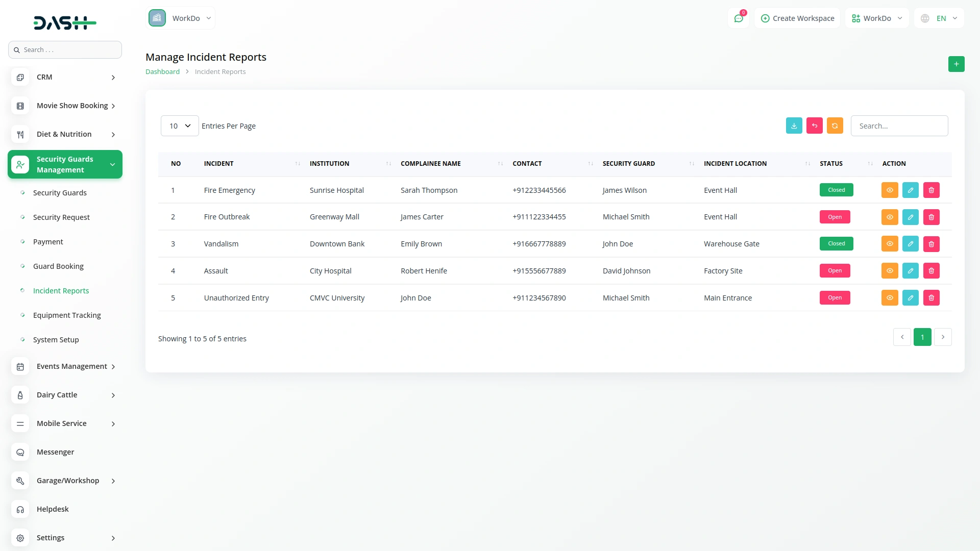Open the Guard Booking menu item
Screen dimensions: 980x551
tap(58, 266)
